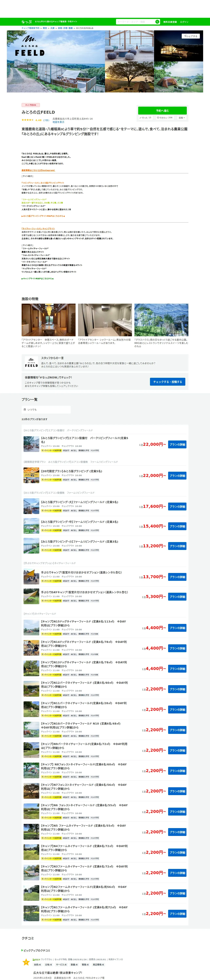Click the 予約へ進む reservation button
The height and width of the screenshot is (980, 210).
(162, 111)
